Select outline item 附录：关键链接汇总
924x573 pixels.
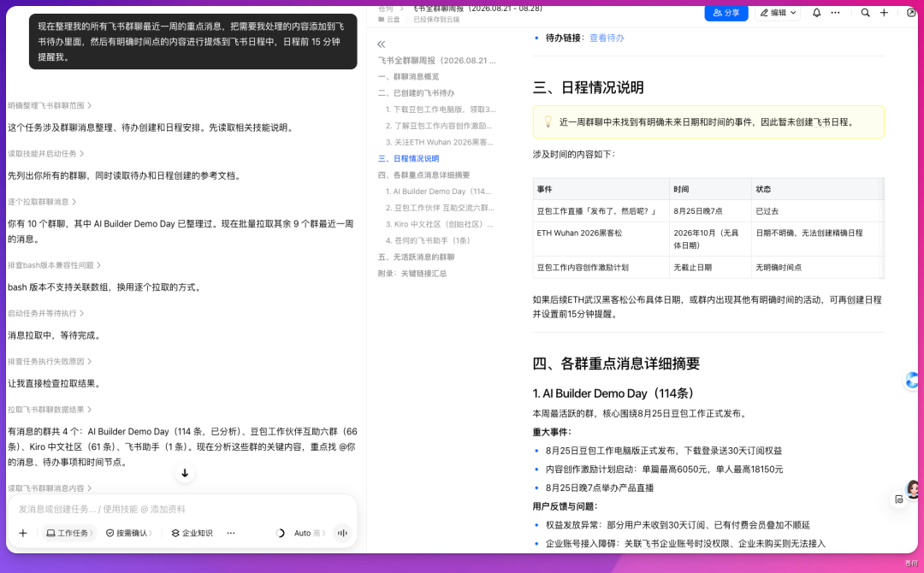click(412, 274)
